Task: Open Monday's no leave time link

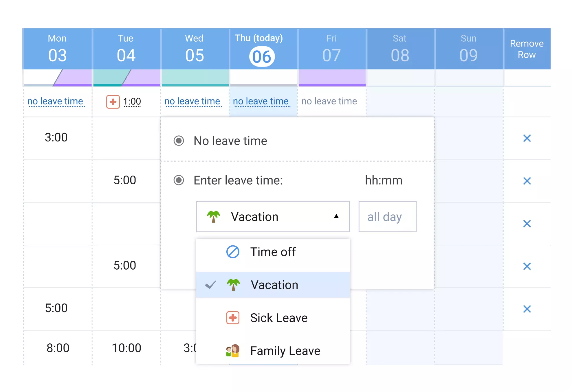Action: pos(55,101)
